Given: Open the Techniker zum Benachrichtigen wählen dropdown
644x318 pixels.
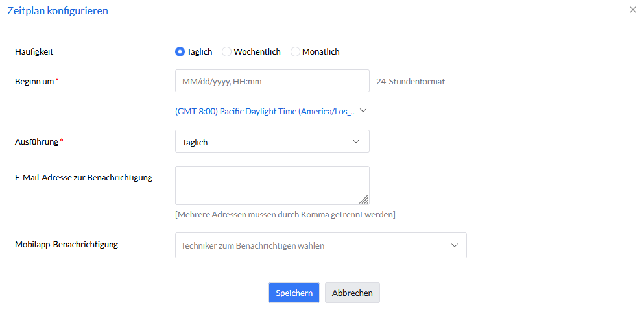Looking at the screenshot, I should pyautogui.click(x=321, y=245).
